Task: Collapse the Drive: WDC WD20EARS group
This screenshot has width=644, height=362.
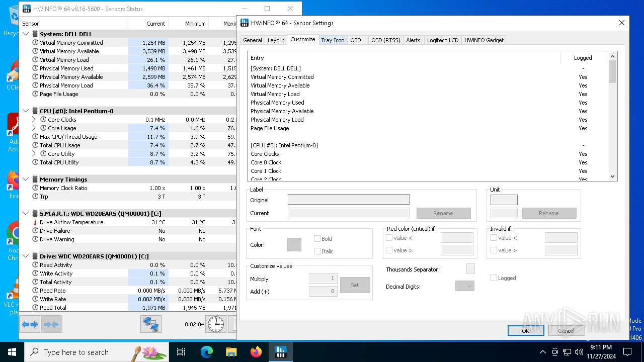Action: 26,256
